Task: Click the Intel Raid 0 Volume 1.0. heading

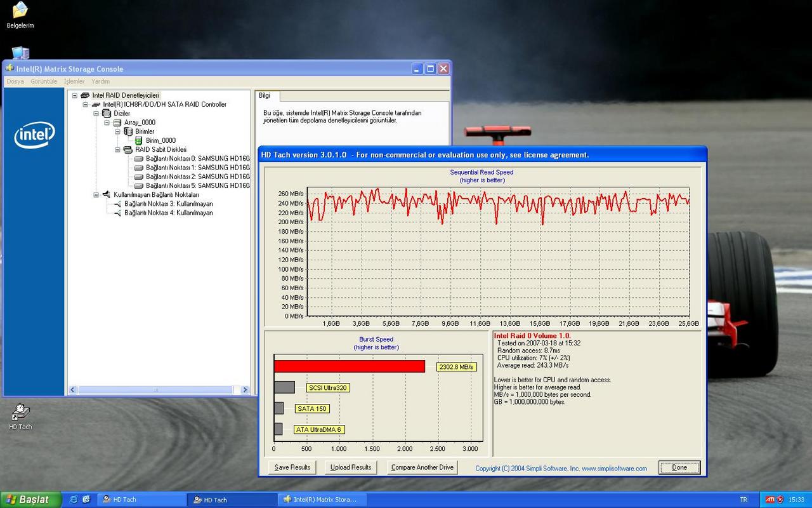Action: tap(532, 335)
